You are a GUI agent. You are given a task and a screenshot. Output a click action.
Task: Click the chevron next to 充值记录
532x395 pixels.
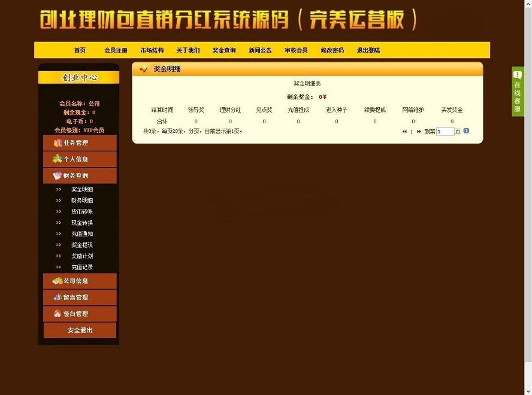tap(59, 267)
